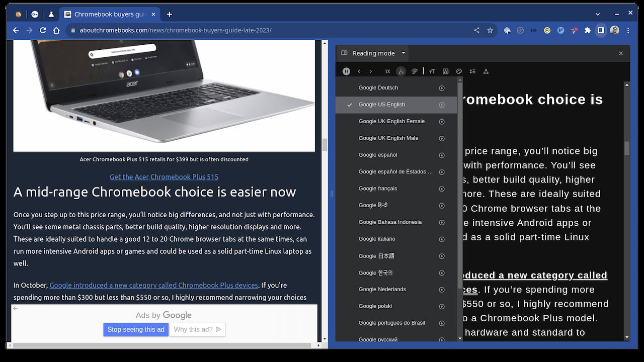Screen dimensions: 644x362
Task: Open the text size (TT) settings
Action: click(x=432, y=71)
